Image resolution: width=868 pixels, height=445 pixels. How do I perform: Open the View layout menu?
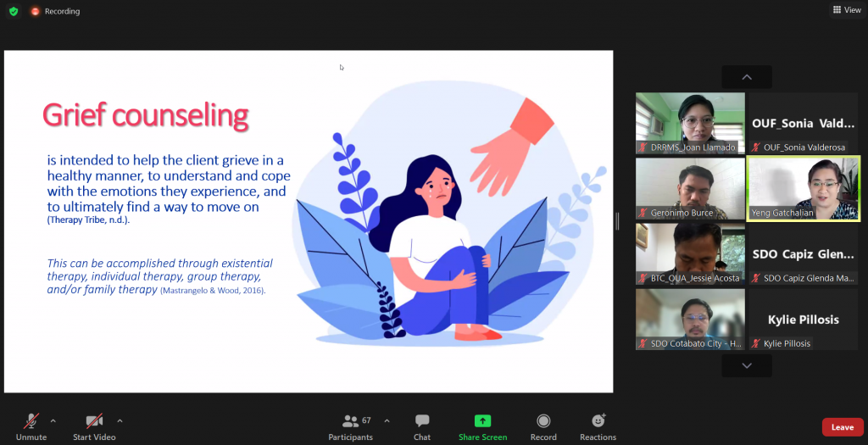pyautogui.click(x=847, y=10)
